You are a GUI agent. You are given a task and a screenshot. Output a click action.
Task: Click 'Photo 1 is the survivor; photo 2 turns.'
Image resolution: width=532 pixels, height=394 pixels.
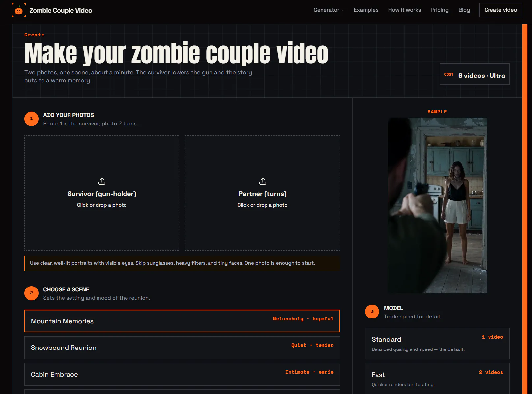click(91, 124)
